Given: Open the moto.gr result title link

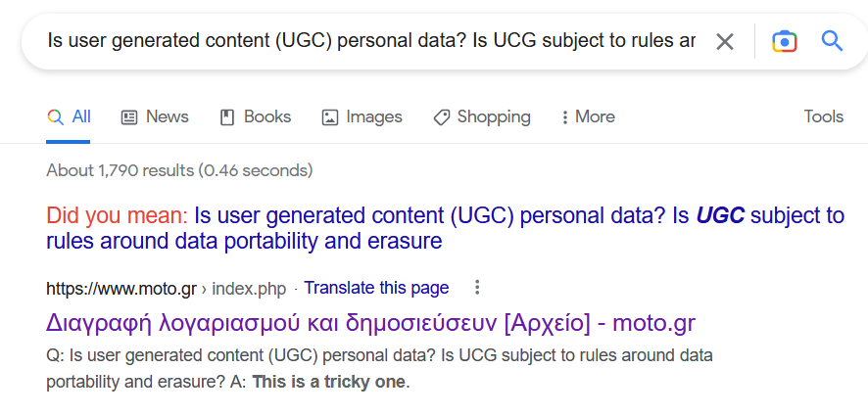Looking at the screenshot, I should point(370,322).
